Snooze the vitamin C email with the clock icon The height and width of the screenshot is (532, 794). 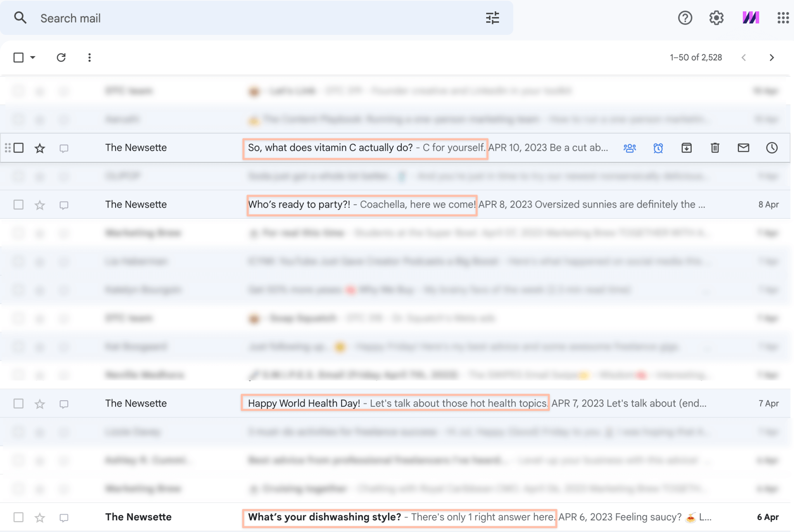pos(772,148)
